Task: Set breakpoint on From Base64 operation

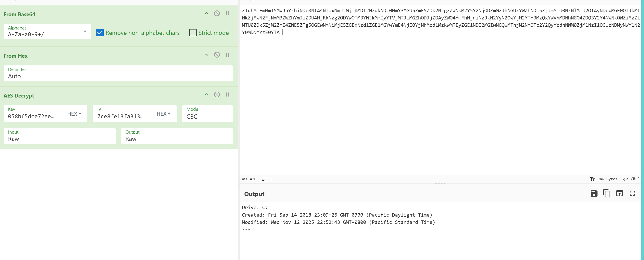Action: [227, 13]
